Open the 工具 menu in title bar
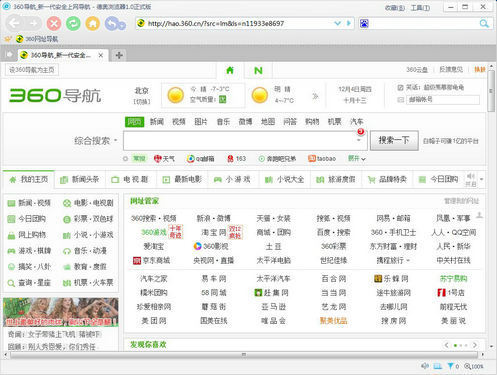 (420, 7)
